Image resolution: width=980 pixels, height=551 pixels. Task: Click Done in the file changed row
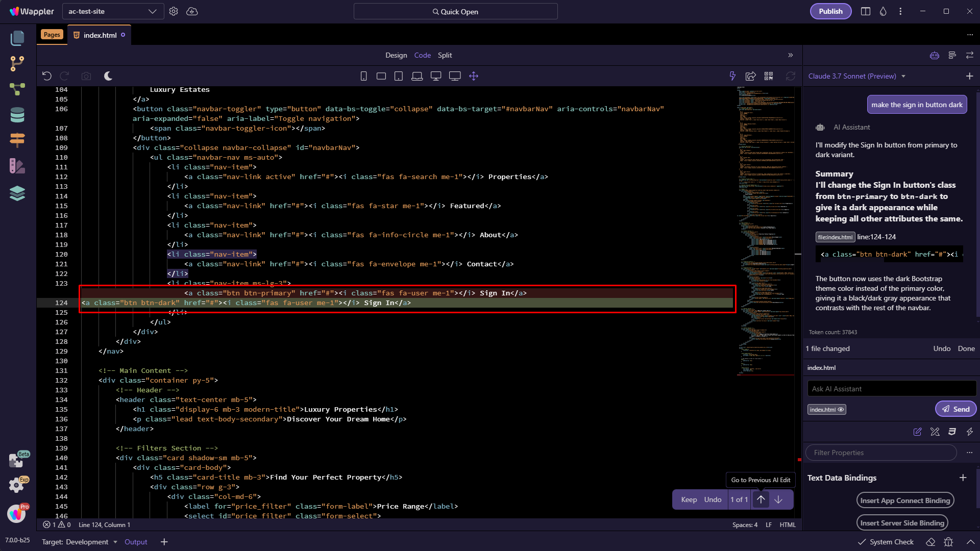click(966, 348)
